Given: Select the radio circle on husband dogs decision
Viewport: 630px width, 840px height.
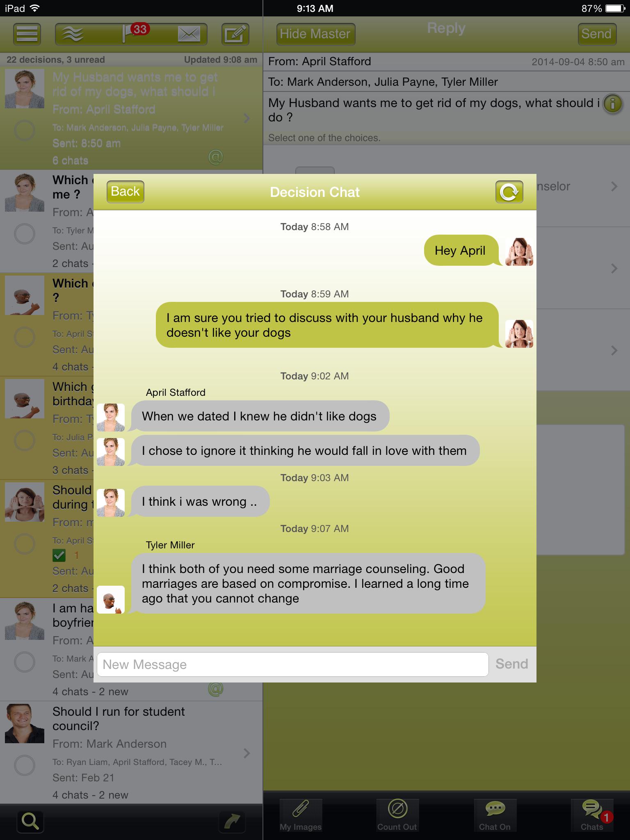Looking at the screenshot, I should point(25,130).
